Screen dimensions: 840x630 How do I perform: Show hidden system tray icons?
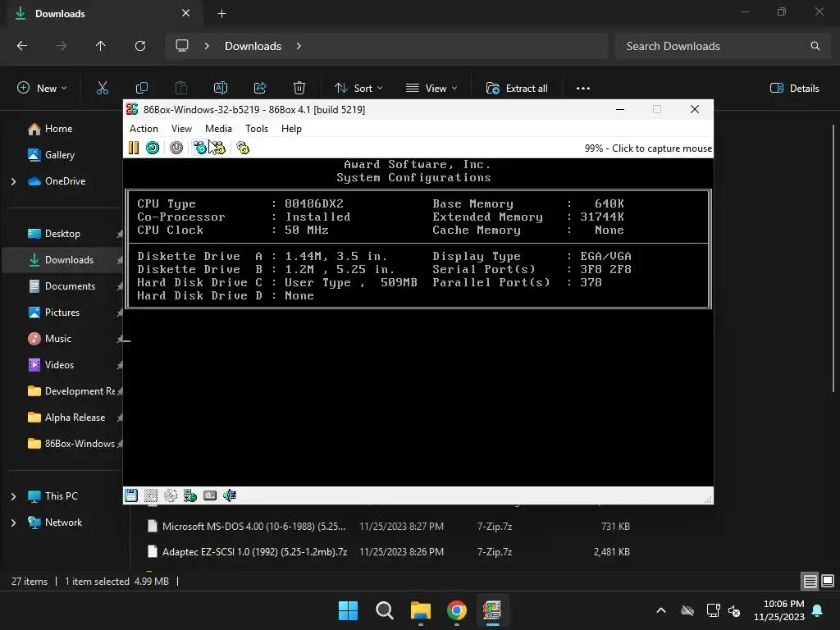[661, 610]
